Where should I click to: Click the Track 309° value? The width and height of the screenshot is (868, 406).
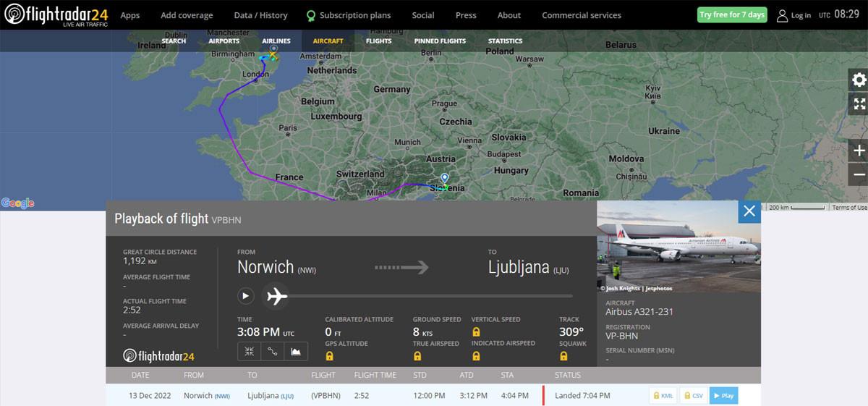[x=571, y=332]
